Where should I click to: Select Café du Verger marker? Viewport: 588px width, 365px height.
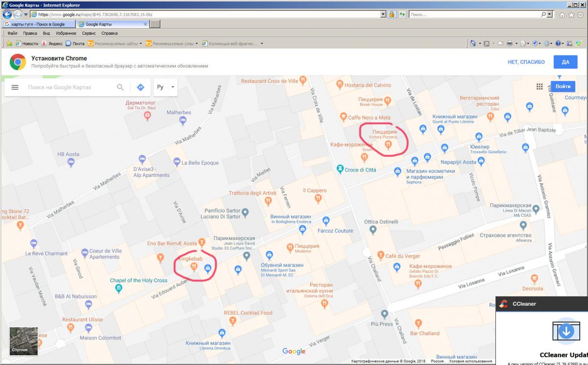[x=380, y=256]
